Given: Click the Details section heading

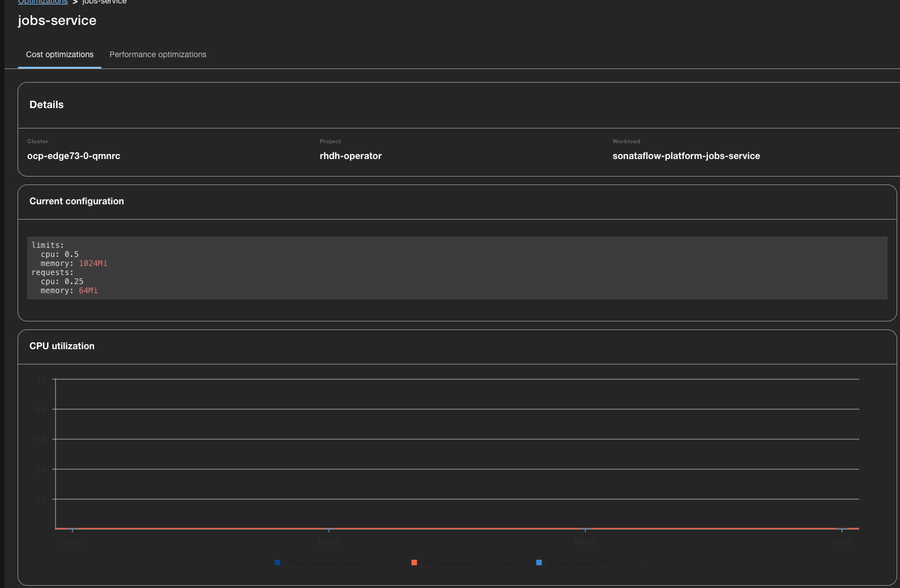Looking at the screenshot, I should pos(46,105).
